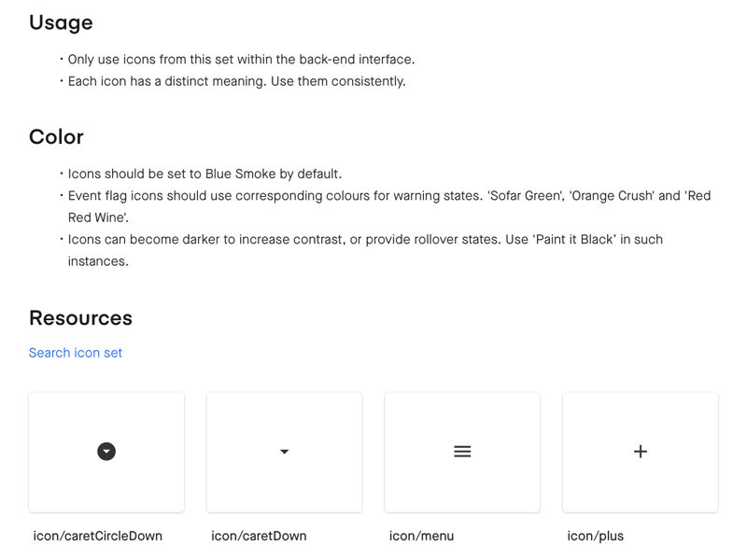Click the 'Paint it Black' color name

(x=574, y=239)
